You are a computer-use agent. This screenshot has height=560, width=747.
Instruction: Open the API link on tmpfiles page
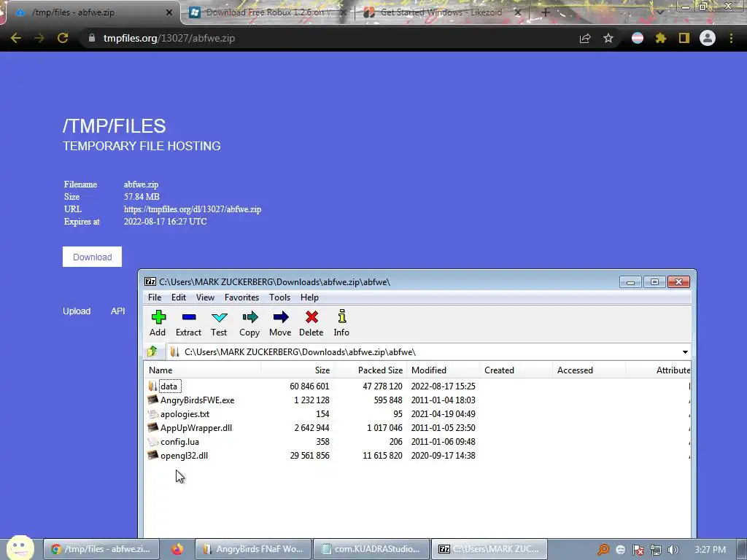tap(117, 311)
